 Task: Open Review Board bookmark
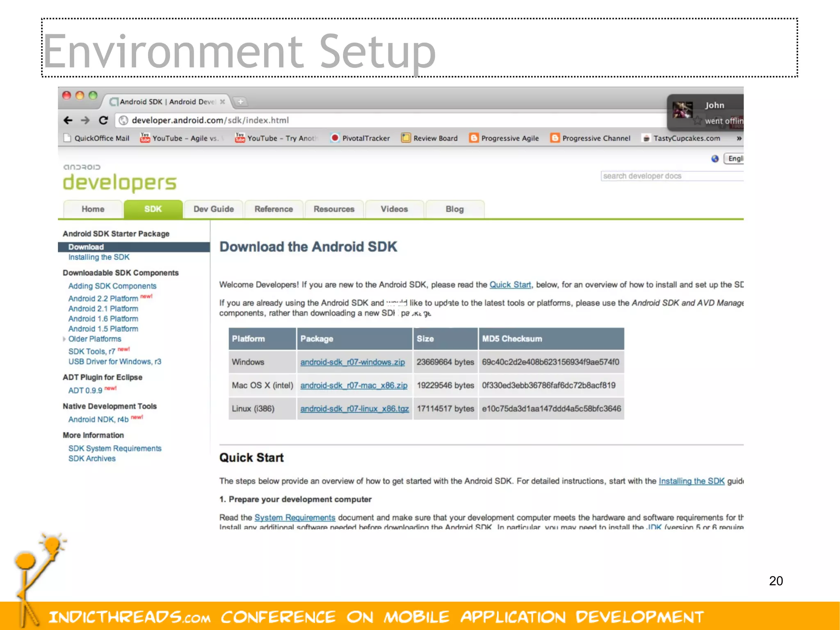pyautogui.click(x=429, y=138)
